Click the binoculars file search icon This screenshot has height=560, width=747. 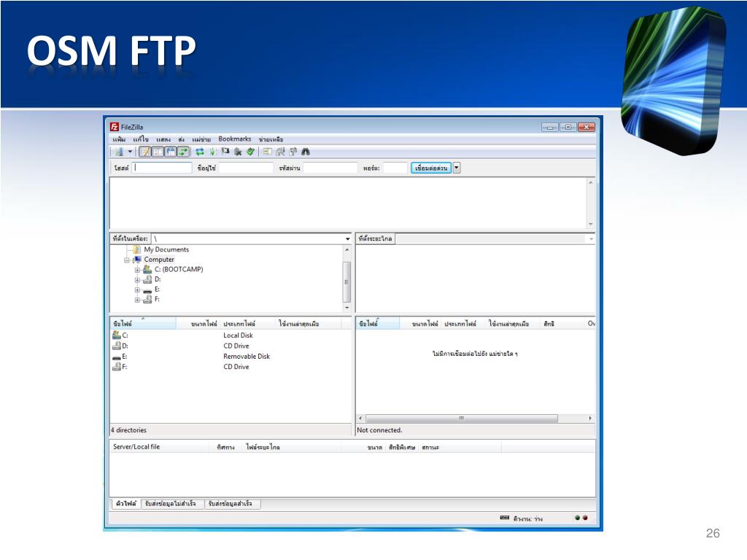(x=306, y=152)
